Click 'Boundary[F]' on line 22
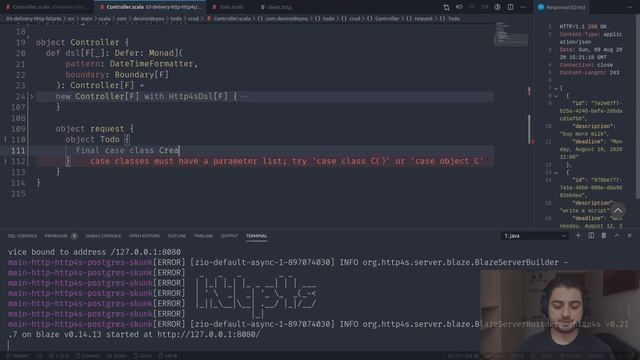Image resolution: width=640 pixels, height=360 pixels. [x=141, y=75]
